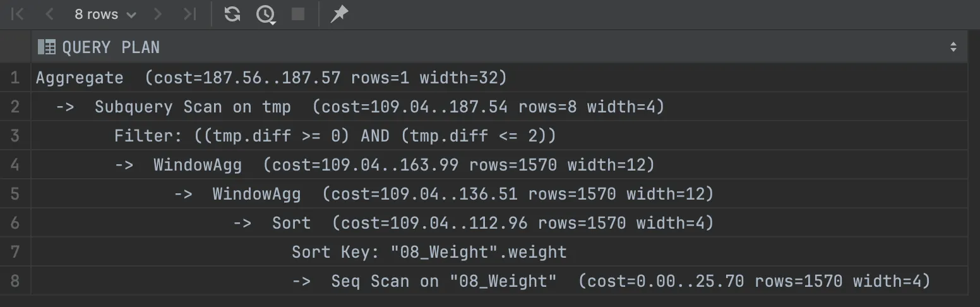The image size is (980, 307).
Task: Jump to last page arrow icon
Action: pos(189,14)
